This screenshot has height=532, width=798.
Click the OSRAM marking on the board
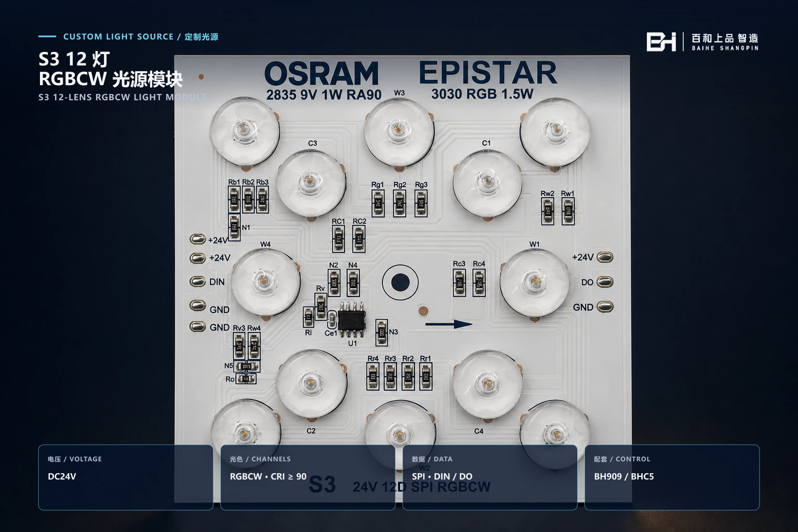coord(322,74)
